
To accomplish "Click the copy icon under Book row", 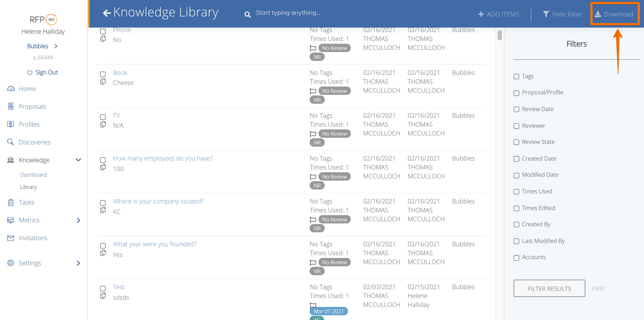I will (x=103, y=82).
